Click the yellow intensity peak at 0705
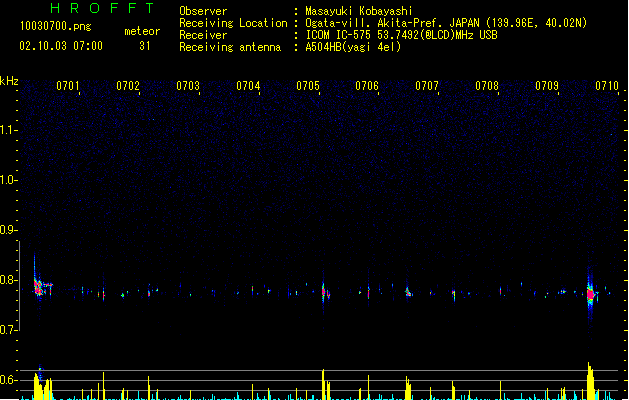The width and height of the screenshot is (629, 400). pos(323,384)
